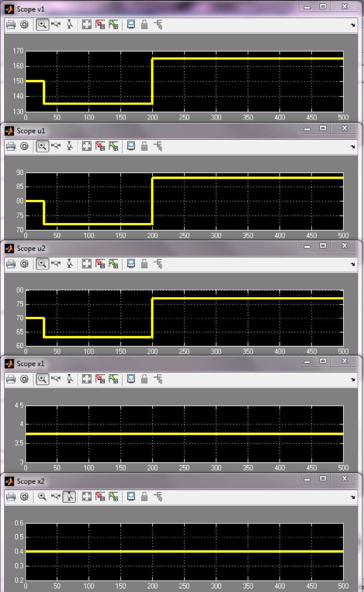This screenshot has width=364, height=592.
Task: Print the Scope u2 plot
Action: [11, 264]
